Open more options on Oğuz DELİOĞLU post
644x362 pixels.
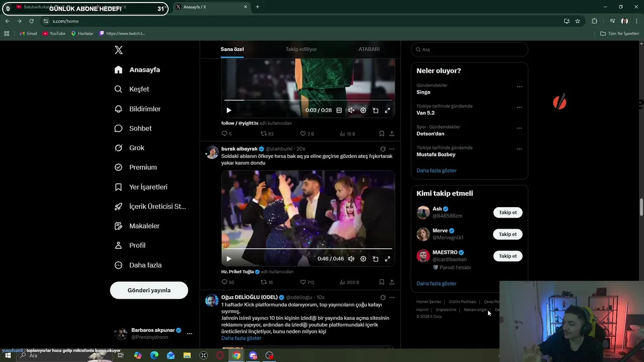[x=392, y=297]
